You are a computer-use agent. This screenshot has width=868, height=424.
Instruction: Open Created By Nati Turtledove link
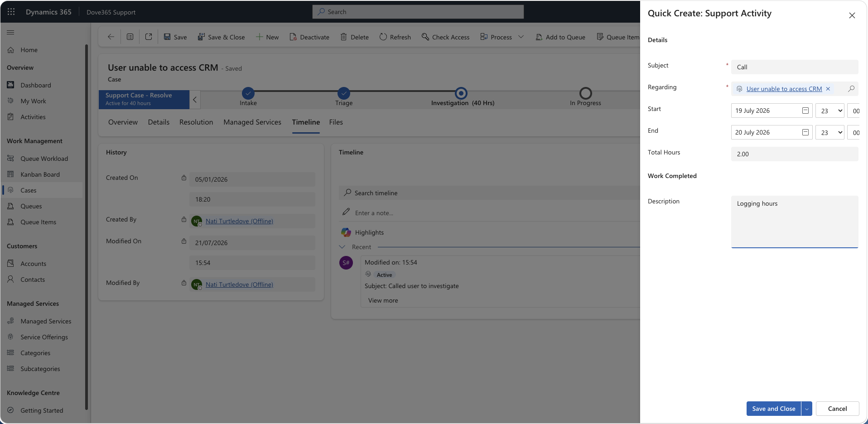click(239, 221)
